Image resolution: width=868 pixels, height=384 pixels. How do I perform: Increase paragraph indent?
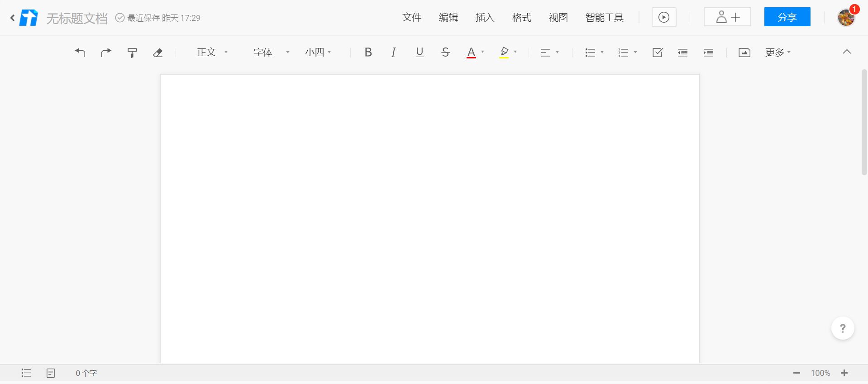(709, 53)
